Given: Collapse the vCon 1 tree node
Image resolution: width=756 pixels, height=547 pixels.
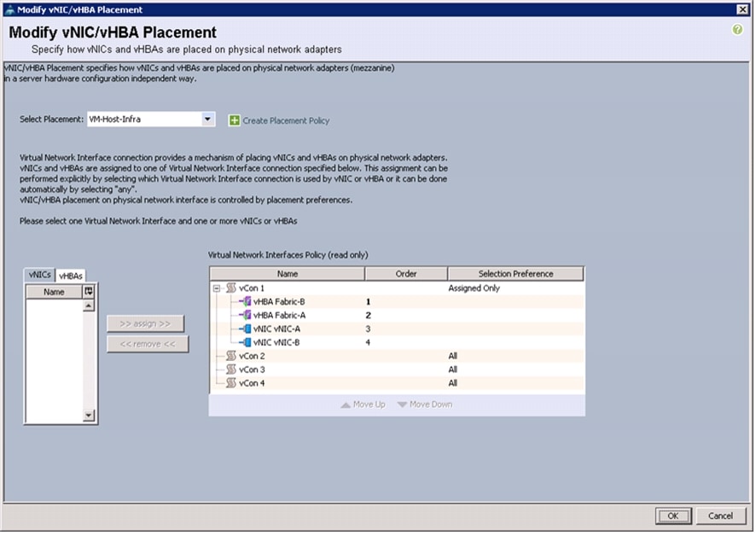Looking at the screenshot, I should pyautogui.click(x=217, y=288).
